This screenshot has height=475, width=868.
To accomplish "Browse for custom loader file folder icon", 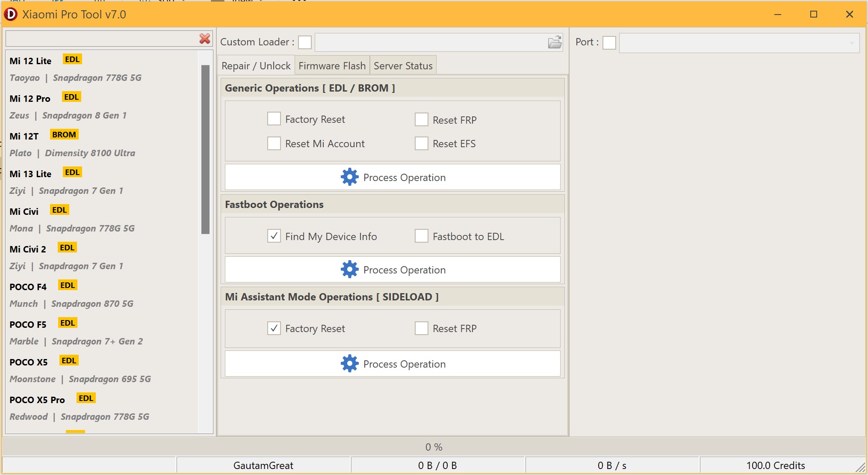I will (555, 42).
